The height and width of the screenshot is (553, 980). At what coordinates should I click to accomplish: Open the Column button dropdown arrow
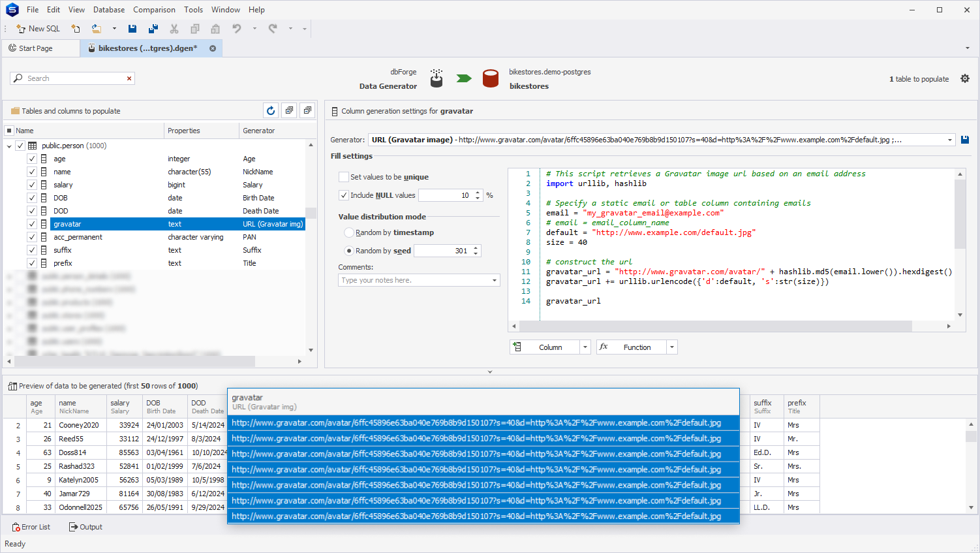(585, 347)
